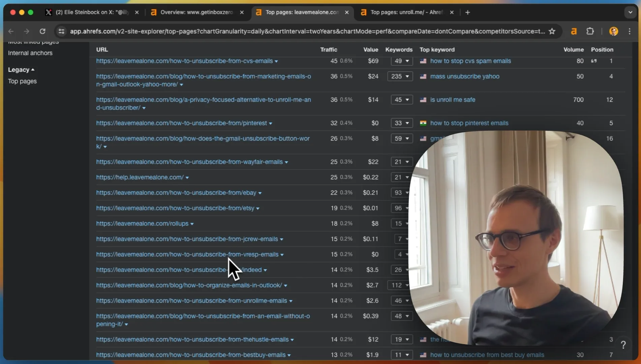641x364 pixels.
Task: View site information icon in address bar
Action: [61, 31]
